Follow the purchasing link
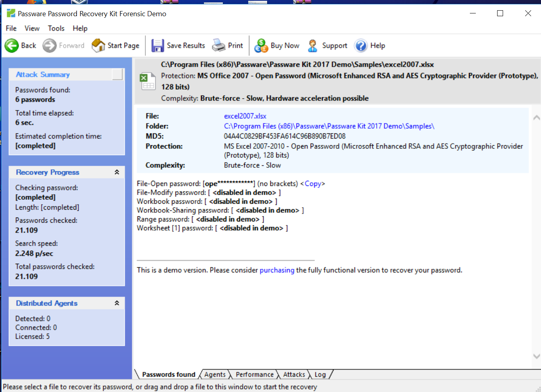 coord(277,270)
